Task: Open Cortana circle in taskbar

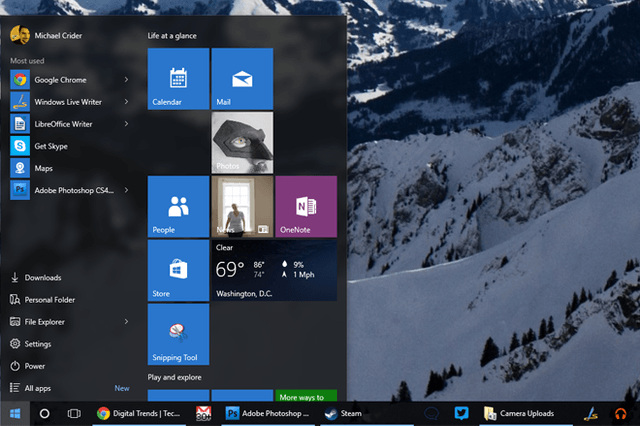Action: tap(44, 414)
